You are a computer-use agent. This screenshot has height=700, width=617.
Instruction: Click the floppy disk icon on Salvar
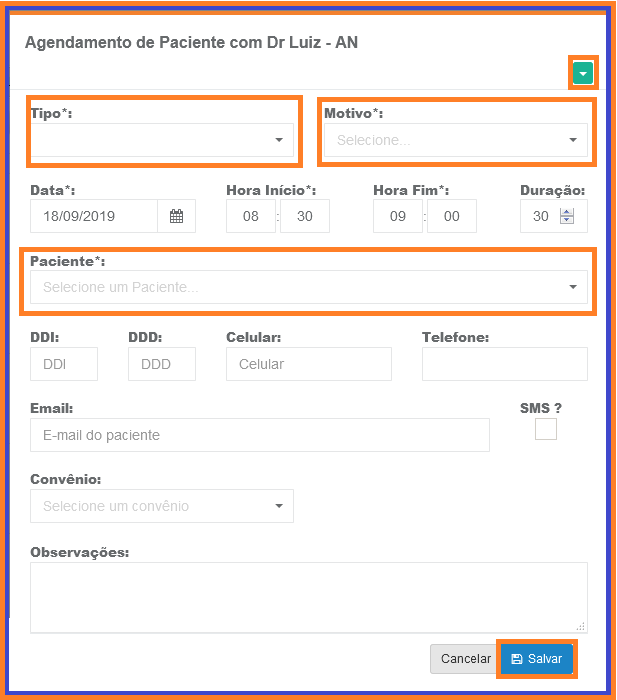tap(517, 659)
